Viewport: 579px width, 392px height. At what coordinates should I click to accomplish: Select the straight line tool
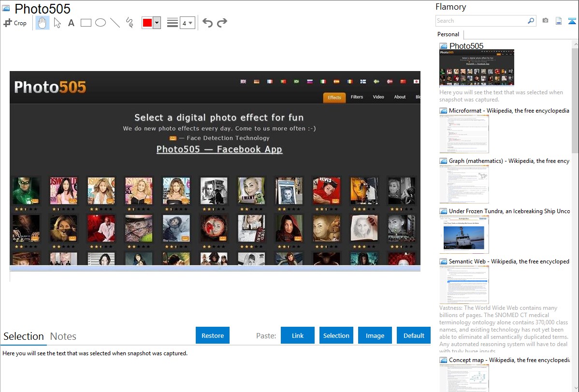(x=115, y=23)
